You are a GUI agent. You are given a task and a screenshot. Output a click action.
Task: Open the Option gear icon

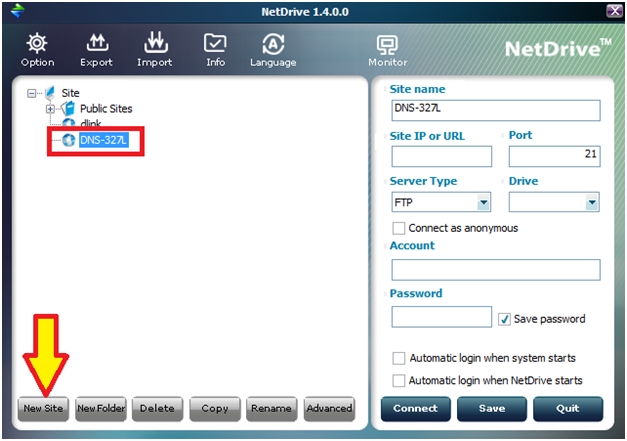click(37, 43)
